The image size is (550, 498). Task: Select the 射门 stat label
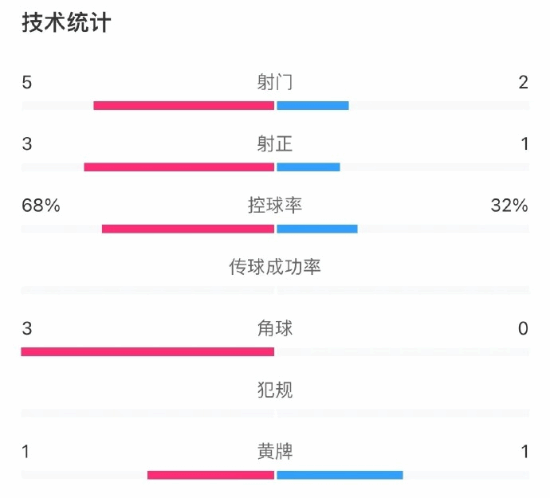[275, 82]
